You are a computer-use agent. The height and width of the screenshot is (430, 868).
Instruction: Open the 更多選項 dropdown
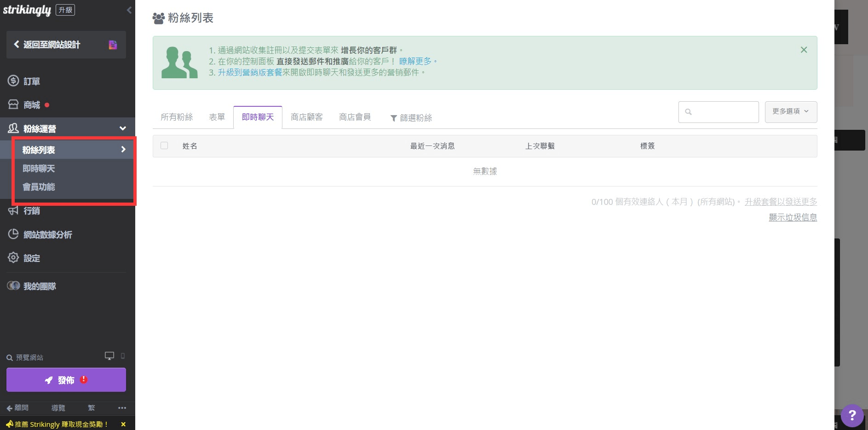pyautogui.click(x=790, y=112)
